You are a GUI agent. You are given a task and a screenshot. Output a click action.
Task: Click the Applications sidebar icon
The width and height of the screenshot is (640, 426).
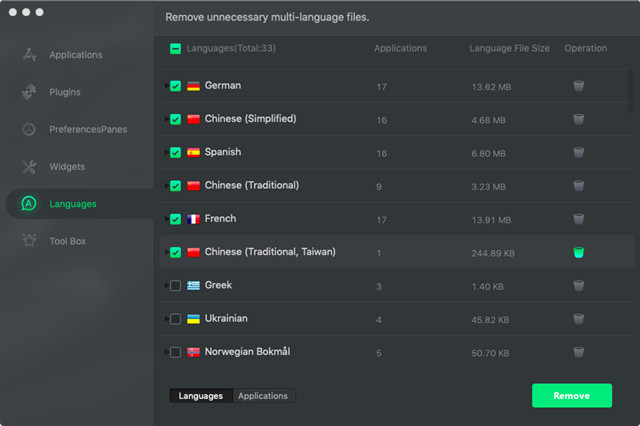point(29,55)
